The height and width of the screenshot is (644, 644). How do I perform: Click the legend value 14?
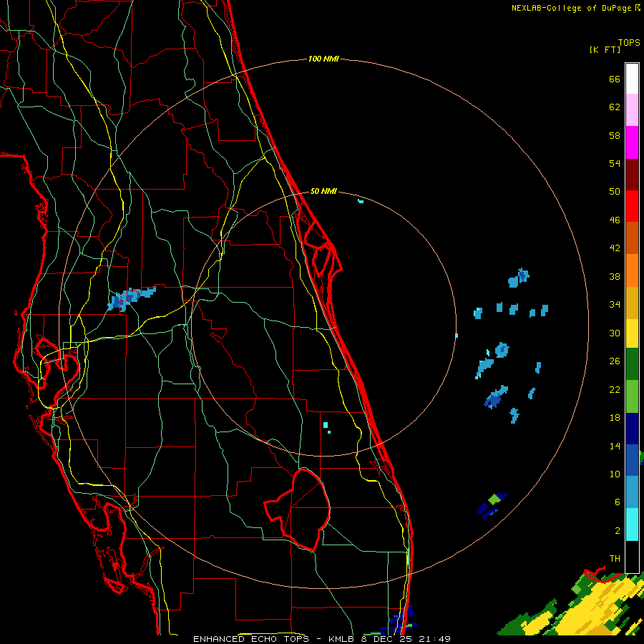[615, 447]
